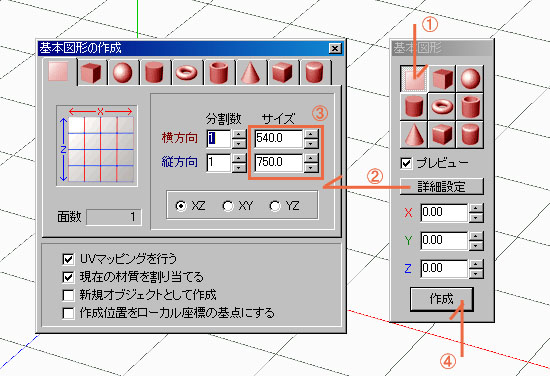The height and width of the screenshot is (376, 550).
Task: Click the 基本図形 panel title bar
Action: tap(442, 48)
